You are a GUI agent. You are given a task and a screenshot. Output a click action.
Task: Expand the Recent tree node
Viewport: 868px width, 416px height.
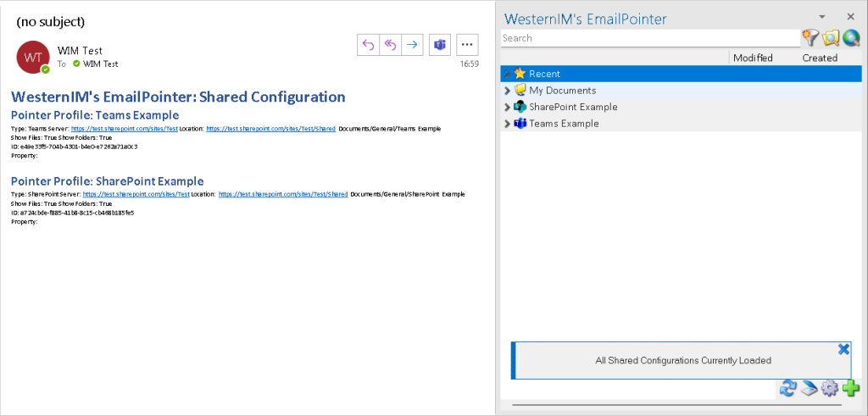(507, 75)
